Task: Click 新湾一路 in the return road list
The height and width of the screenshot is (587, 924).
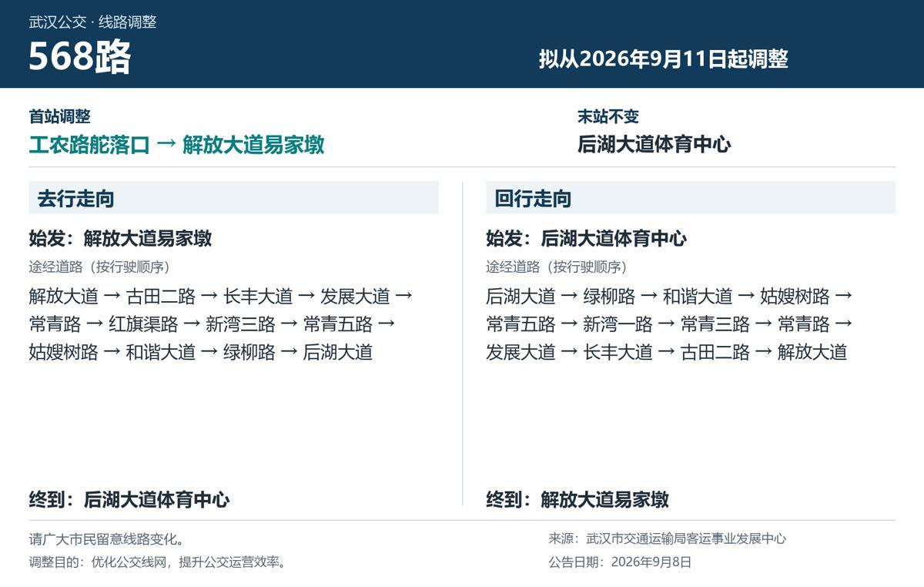Action: 618,324
